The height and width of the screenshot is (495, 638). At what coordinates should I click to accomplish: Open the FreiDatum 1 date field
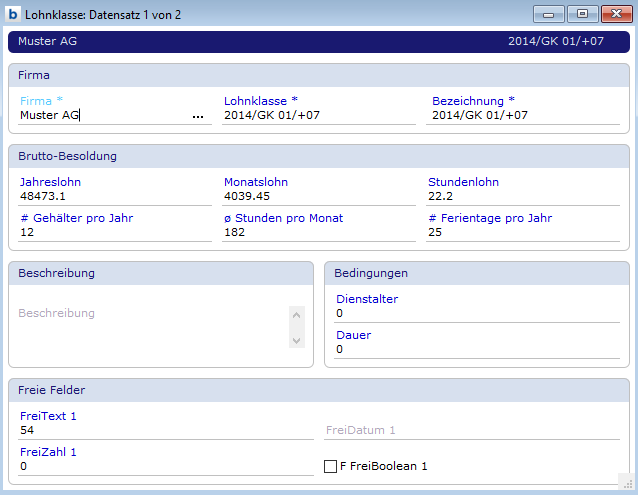coord(472,430)
